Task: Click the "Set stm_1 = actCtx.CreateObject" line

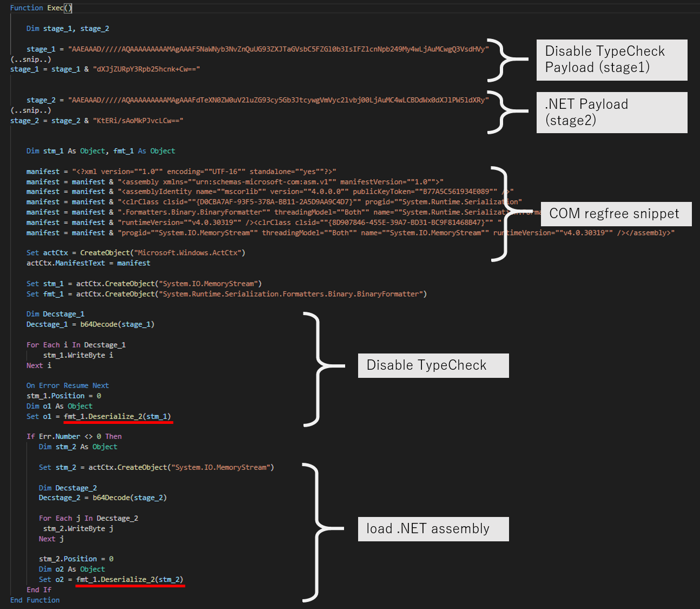Action: [144, 284]
